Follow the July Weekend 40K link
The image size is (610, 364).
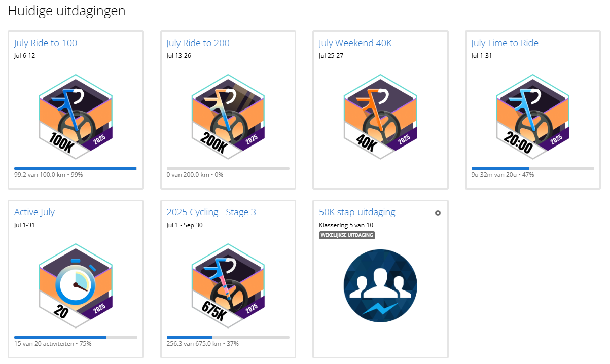(x=355, y=43)
